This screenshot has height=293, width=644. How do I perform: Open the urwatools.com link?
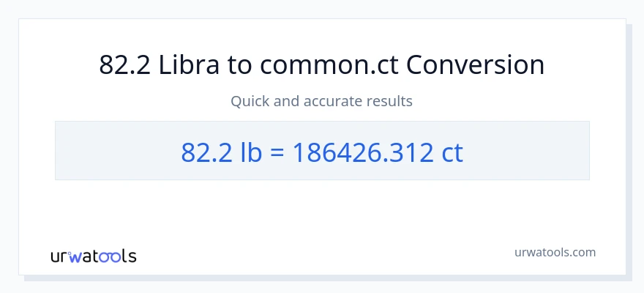pos(555,252)
